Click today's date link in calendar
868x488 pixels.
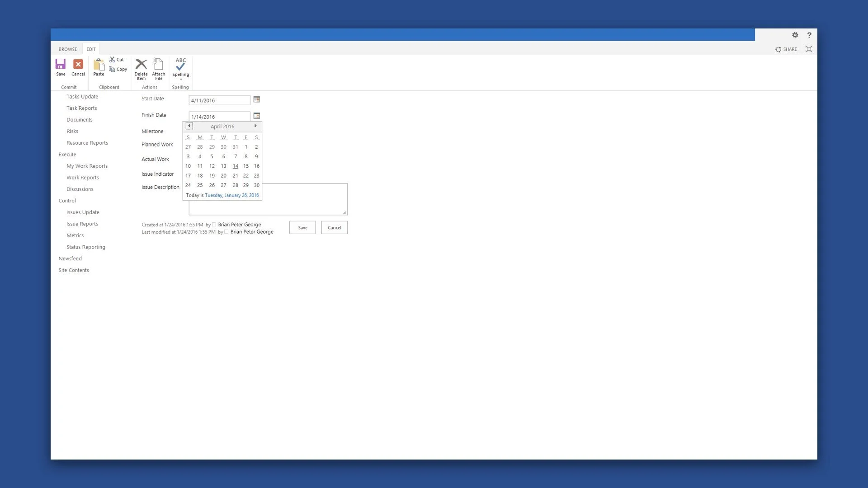(x=231, y=195)
